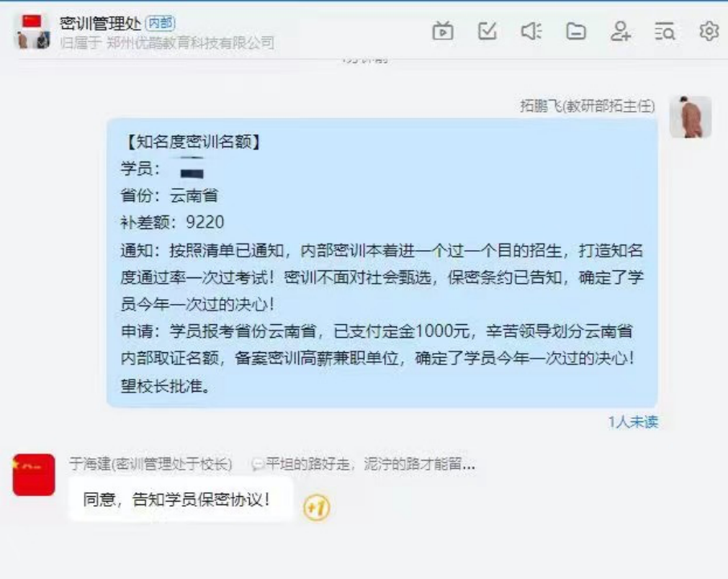The image size is (728, 579).
Task: Click the 内部 tag beside group name
Action: [x=160, y=23]
